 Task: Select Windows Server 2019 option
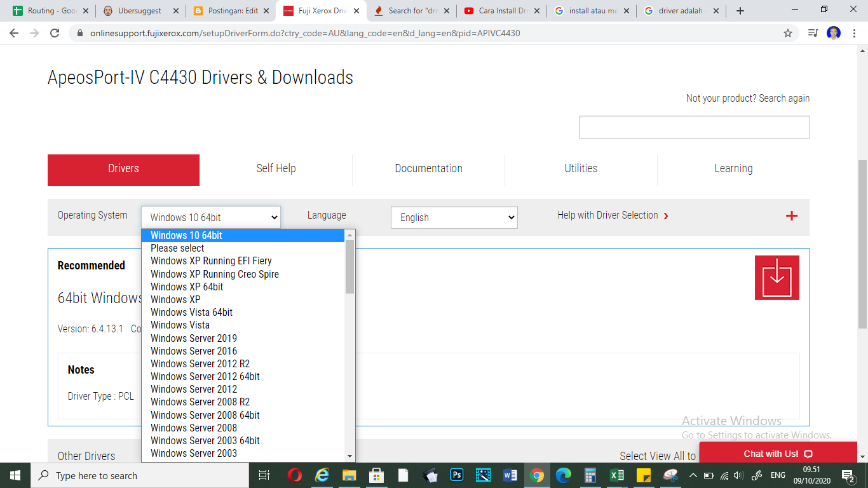pos(243,338)
